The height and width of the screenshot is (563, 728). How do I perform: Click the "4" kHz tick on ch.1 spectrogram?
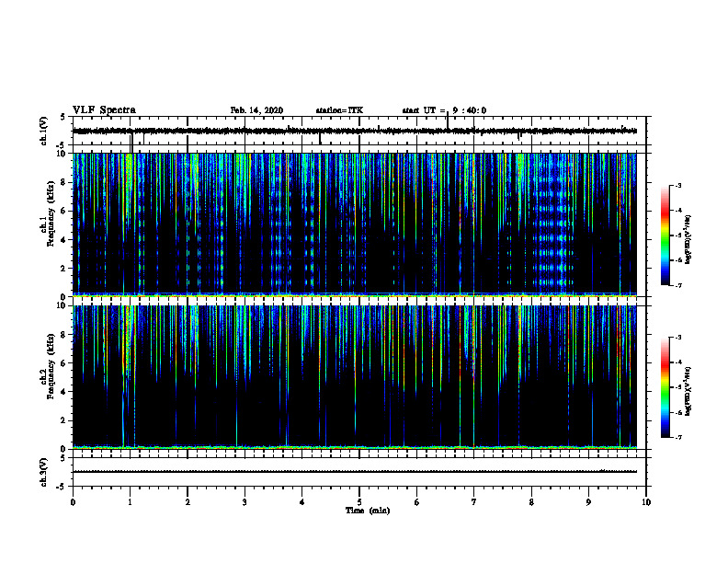[64, 240]
